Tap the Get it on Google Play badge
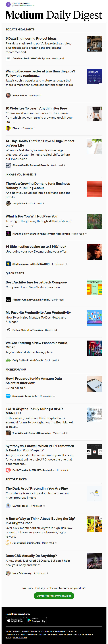 point(36,620)
